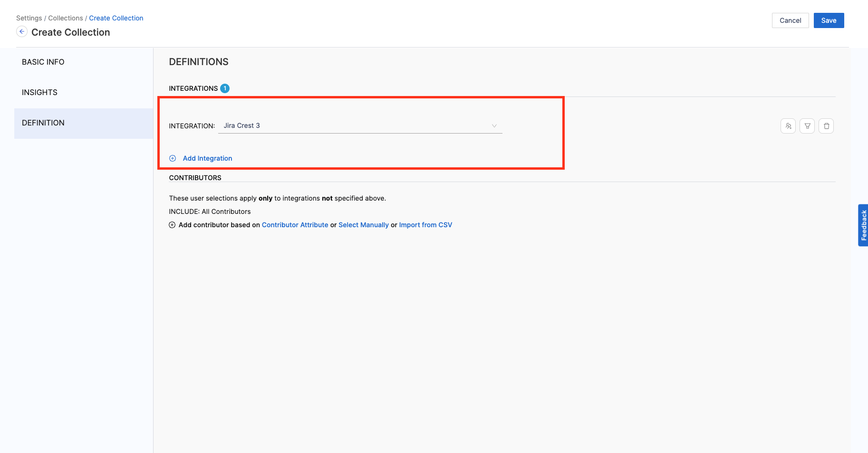
Task: Select the DEFINITION tab in sidebar
Action: [43, 123]
